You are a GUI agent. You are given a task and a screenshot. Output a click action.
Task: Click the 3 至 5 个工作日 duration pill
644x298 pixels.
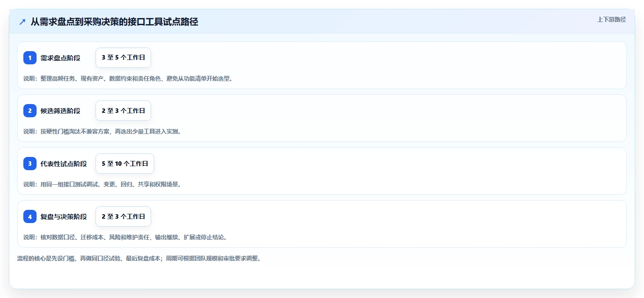coord(123,58)
